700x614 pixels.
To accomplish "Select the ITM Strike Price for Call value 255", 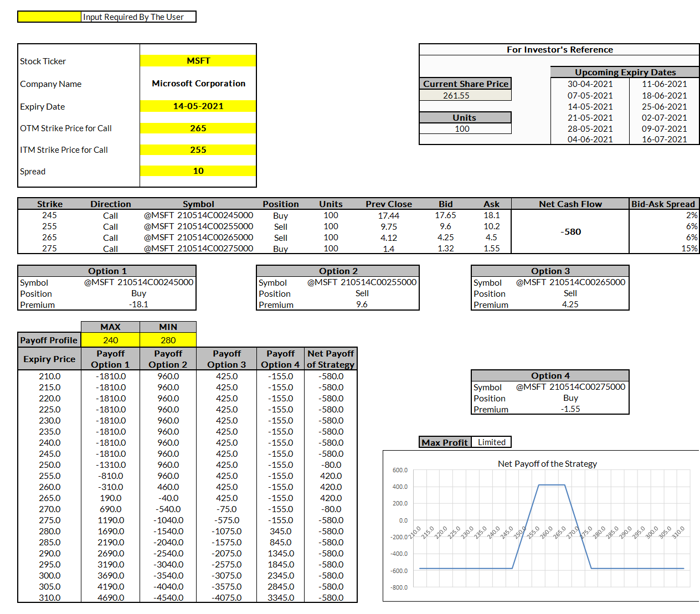I will (198, 150).
